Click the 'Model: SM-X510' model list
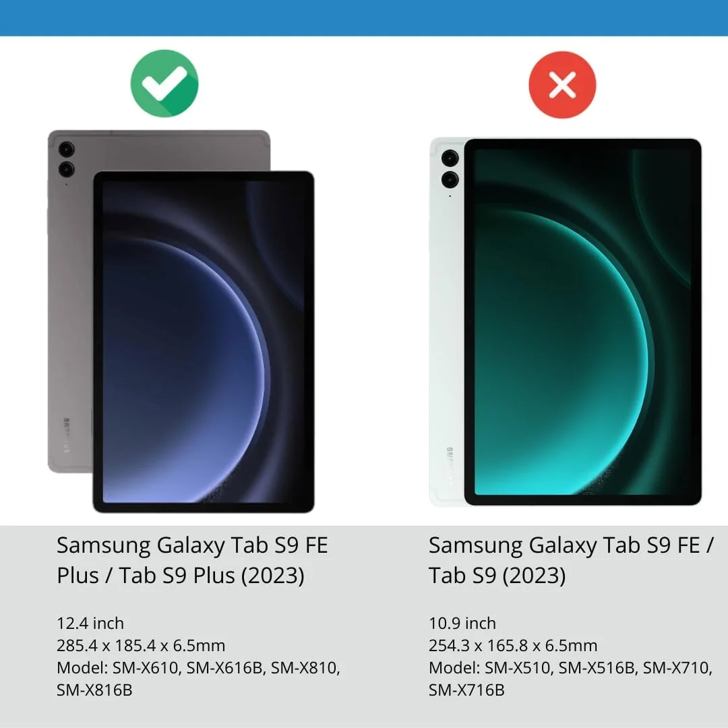 pos(571,679)
